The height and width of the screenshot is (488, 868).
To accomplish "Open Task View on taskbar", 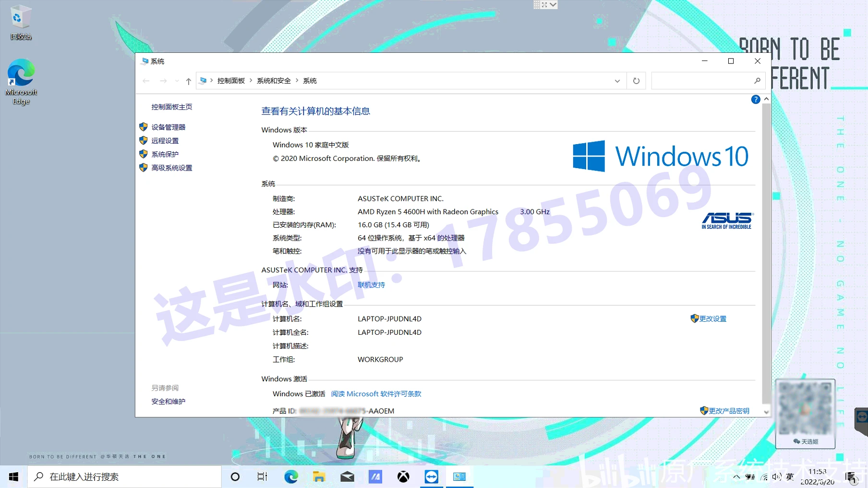I will [262, 476].
